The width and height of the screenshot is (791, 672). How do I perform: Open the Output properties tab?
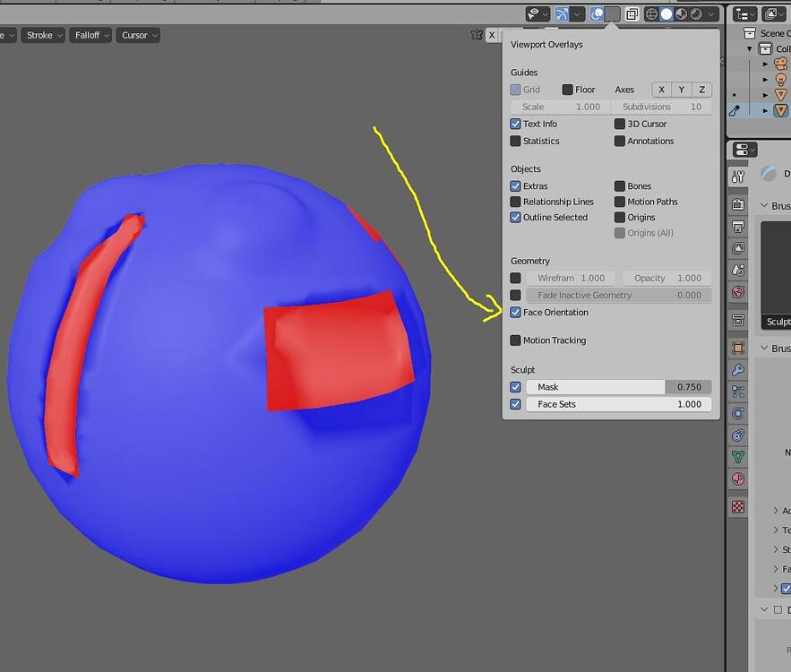tap(738, 226)
